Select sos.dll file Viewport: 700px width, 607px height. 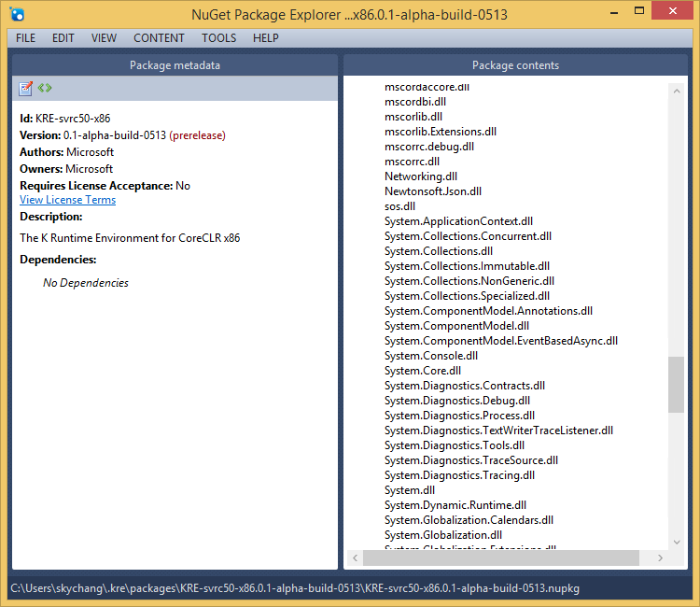[x=400, y=206]
